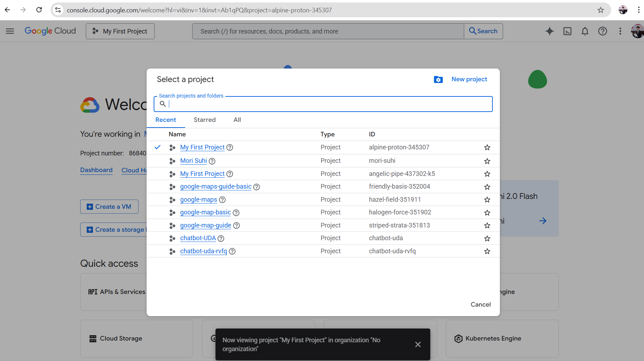Sort by Name column header
Viewport: 644px width, 361px height.
(x=177, y=134)
